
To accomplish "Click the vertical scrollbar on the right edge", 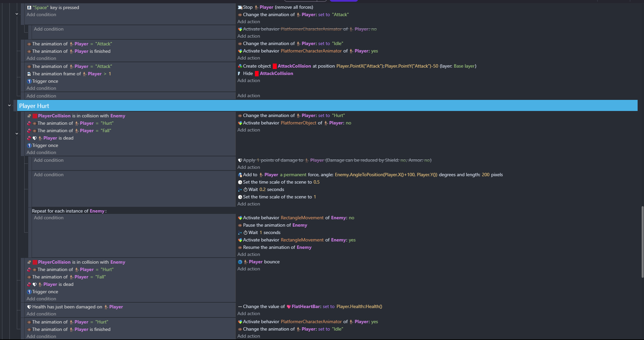I will (642, 242).
